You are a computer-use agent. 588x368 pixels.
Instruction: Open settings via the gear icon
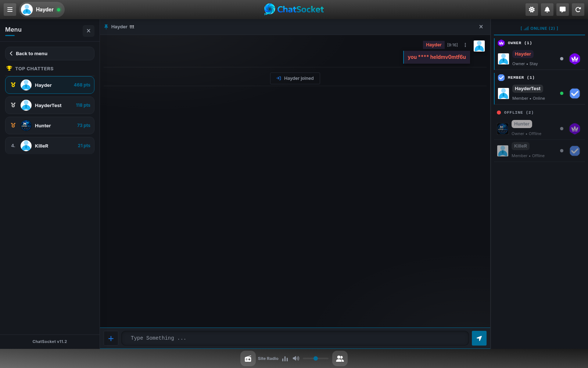point(532,10)
